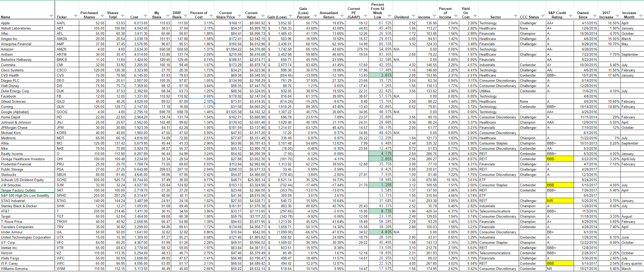Click the Every quarter increase month cell
644x272 pixels.
(632, 263)
